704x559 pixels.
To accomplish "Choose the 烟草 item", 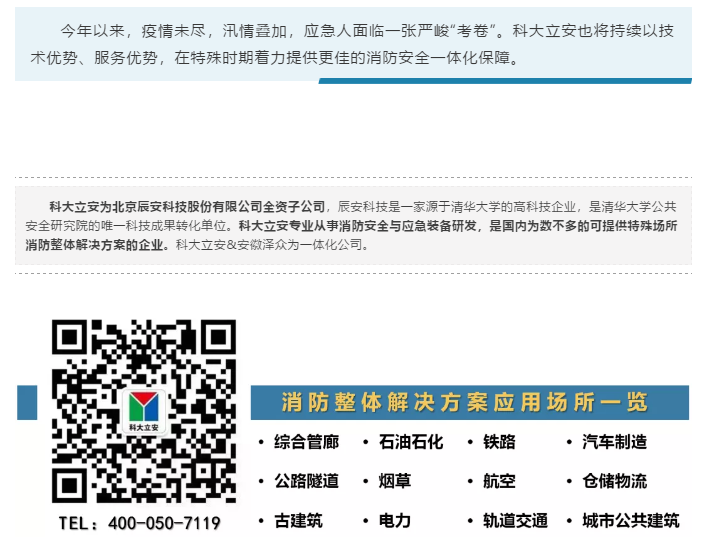I will click(394, 481).
